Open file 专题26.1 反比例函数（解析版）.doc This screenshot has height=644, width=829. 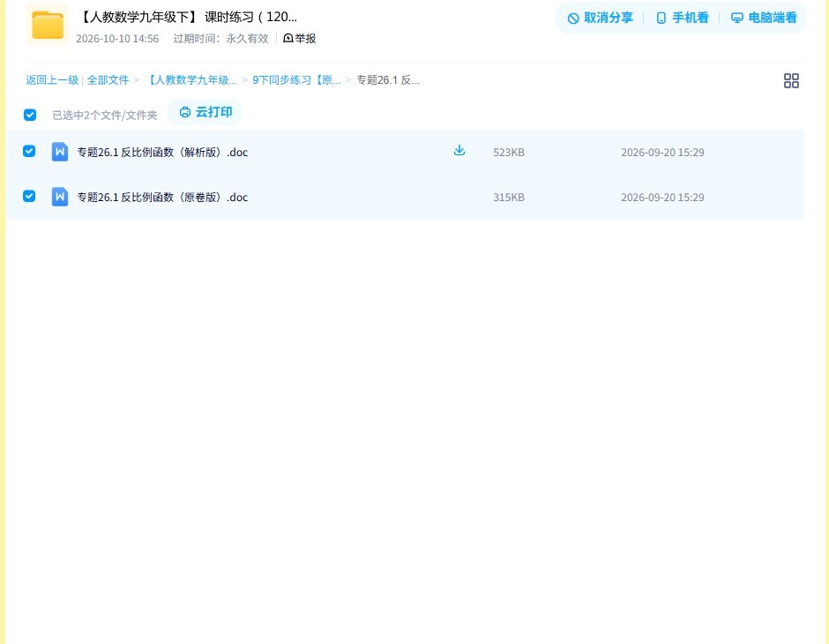click(162, 153)
